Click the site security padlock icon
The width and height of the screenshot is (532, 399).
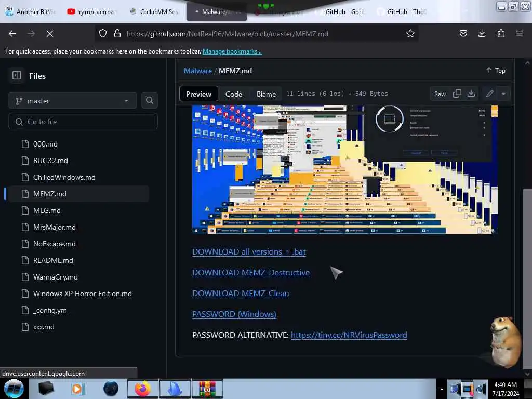pyautogui.click(x=117, y=34)
